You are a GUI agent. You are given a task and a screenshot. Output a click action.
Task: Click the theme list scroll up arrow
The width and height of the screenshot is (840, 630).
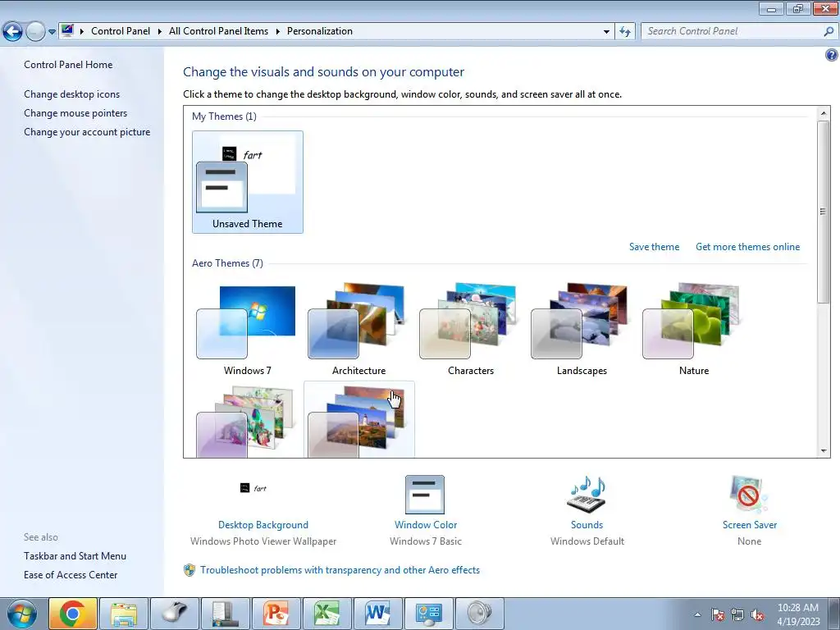tap(824, 113)
